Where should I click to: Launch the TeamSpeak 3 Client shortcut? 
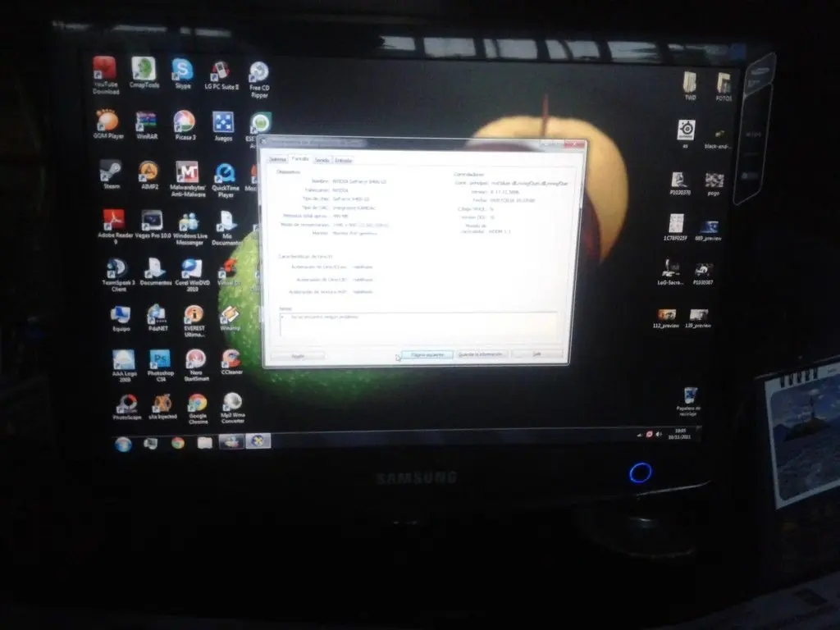[x=118, y=275]
